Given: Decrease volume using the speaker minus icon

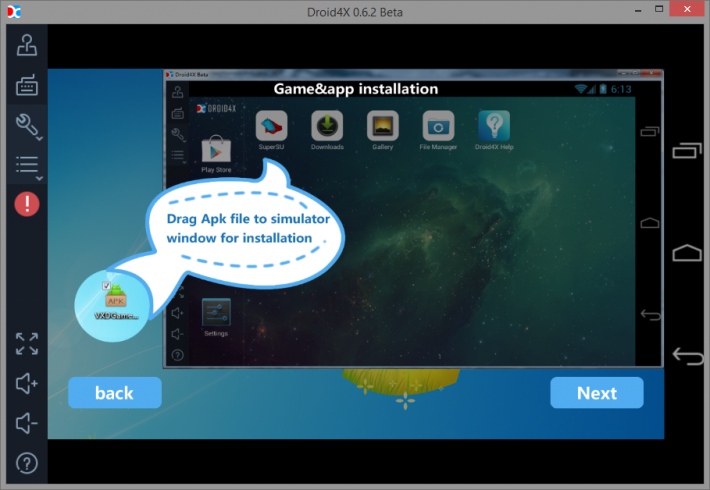Looking at the screenshot, I should (27, 423).
